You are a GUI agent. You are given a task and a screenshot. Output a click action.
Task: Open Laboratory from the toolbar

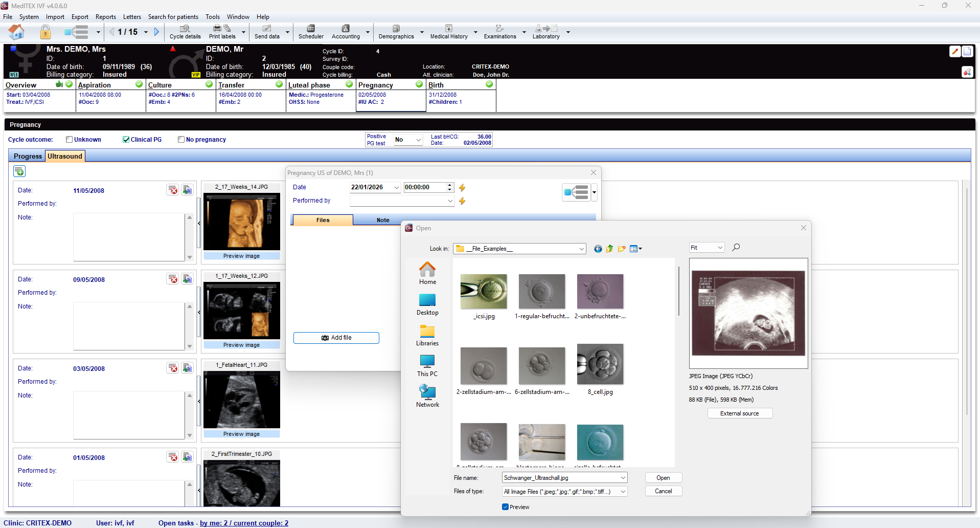tap(546, 32)
